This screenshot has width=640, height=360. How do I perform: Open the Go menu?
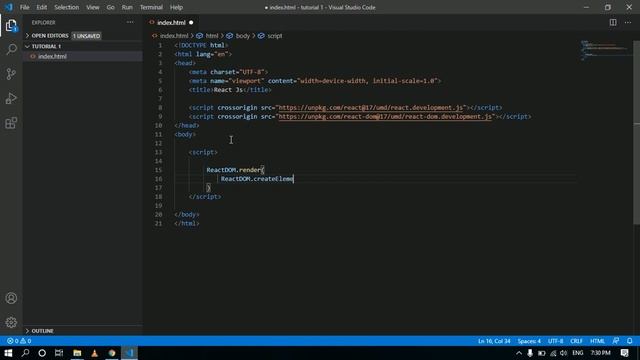(x=110, y=7)
